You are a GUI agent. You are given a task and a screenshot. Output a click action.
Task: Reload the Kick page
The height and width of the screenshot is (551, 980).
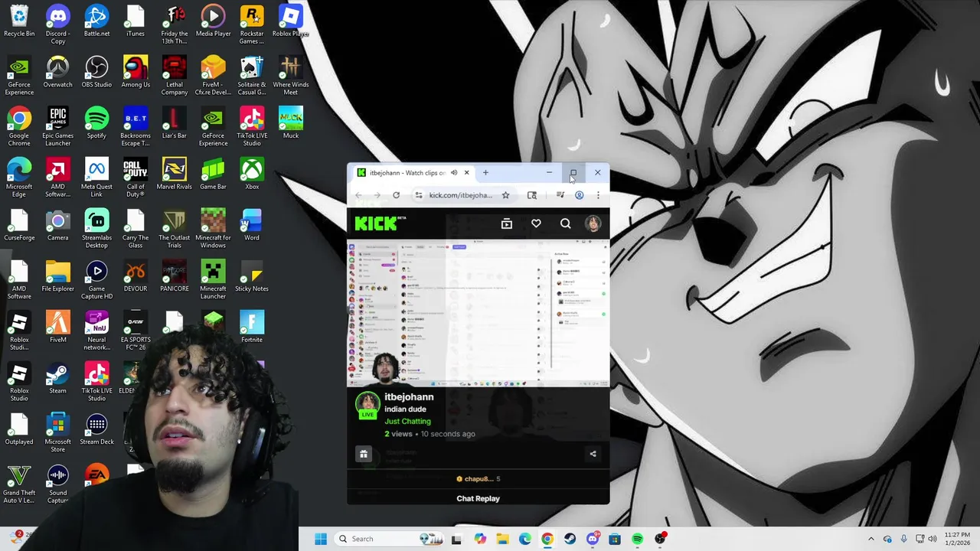point(396,195)
